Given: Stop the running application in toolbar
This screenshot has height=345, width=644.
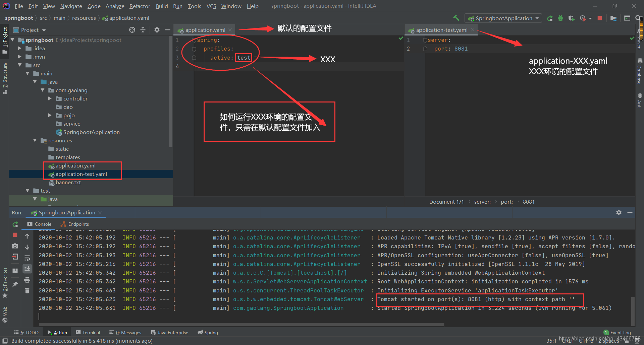Looking at the screenshot, I should tap(600, 18).
